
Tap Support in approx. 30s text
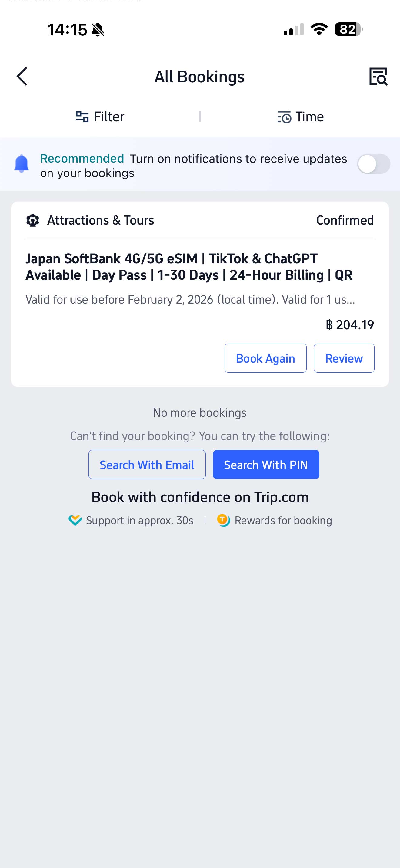140,520
